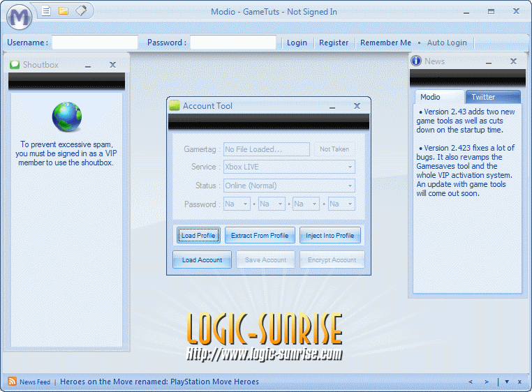Viewport: 532px width, 392px height.
Task: Click Inject Into Profile button
Action: pos(330,235)
